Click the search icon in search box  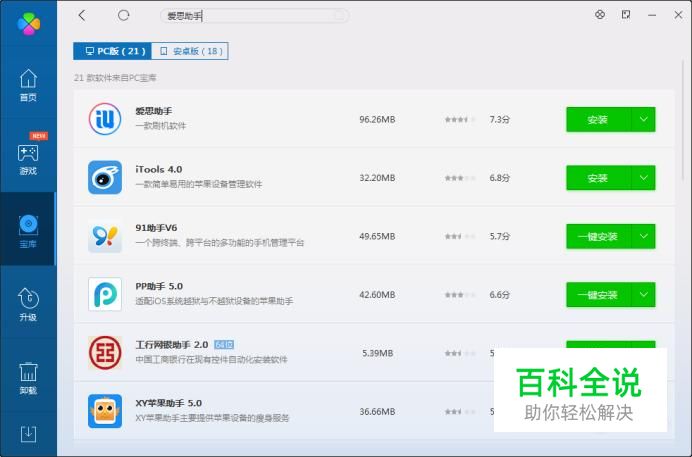coord(339,16)
